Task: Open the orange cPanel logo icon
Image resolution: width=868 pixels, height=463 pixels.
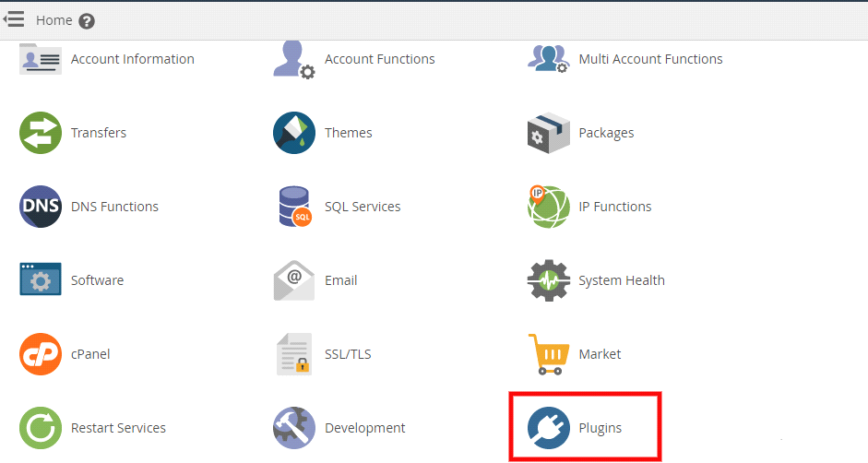Action: (x=41, y=354)
